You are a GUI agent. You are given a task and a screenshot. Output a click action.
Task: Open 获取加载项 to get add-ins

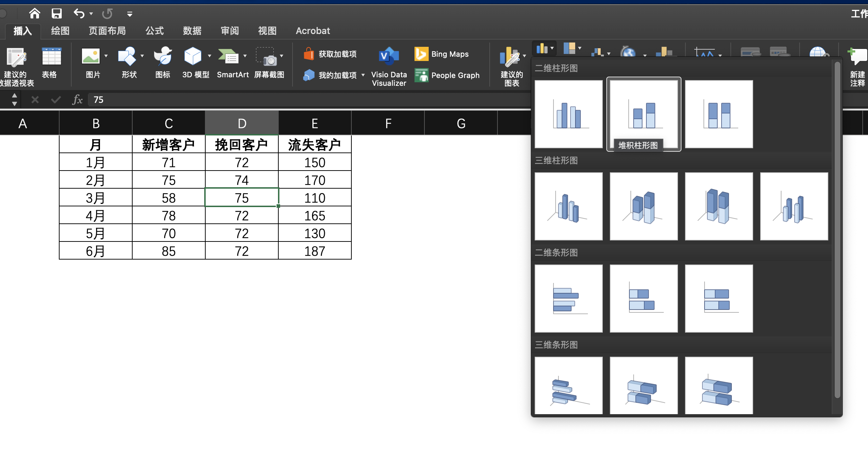(330, 54)
